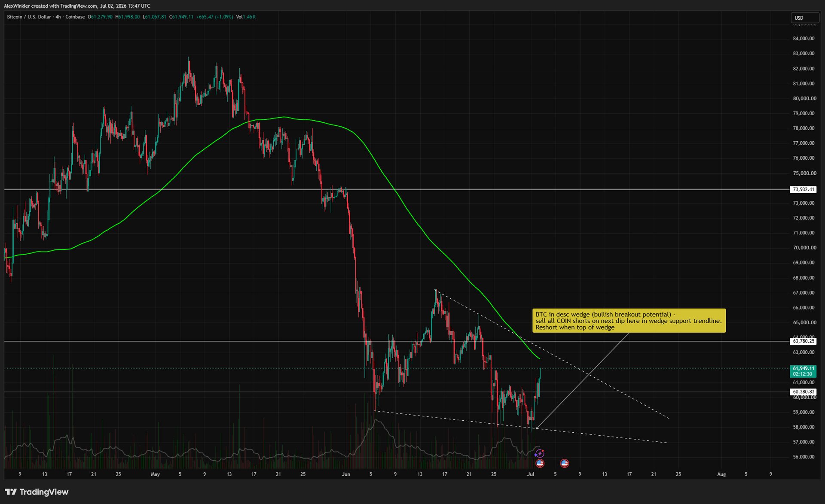
Task: Click the 63,780.25 price level label
Action: click(x=803, y=341)
